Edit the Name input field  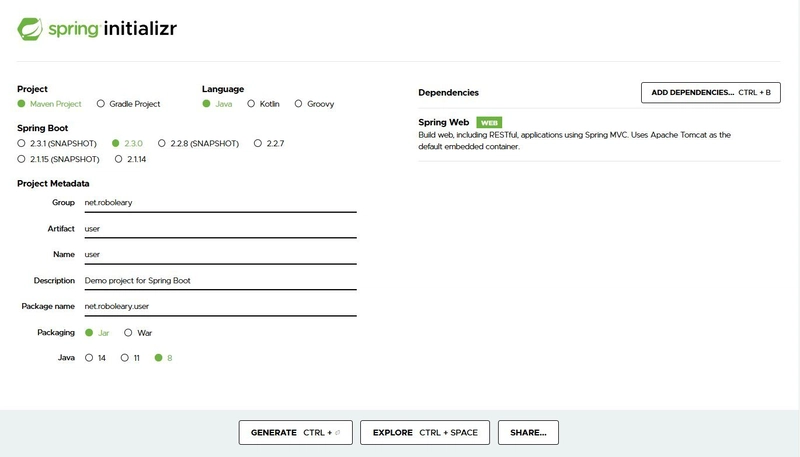[x=220, y=255]
